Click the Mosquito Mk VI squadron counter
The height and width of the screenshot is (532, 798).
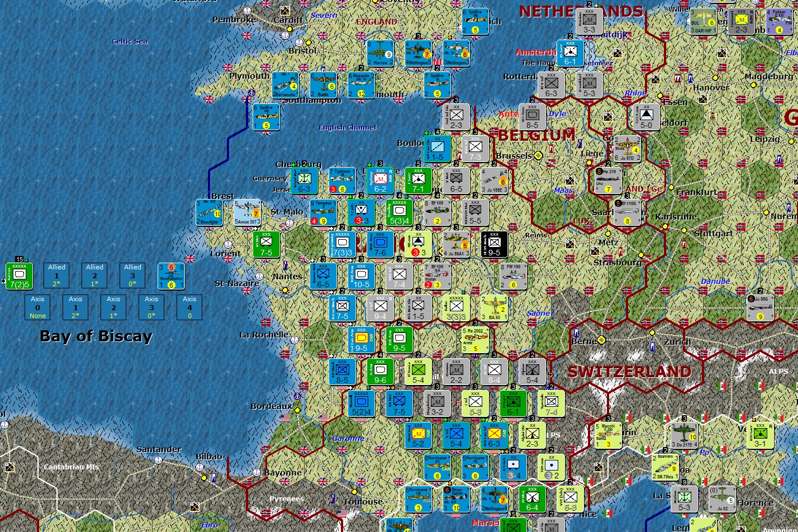coord(361,85)
